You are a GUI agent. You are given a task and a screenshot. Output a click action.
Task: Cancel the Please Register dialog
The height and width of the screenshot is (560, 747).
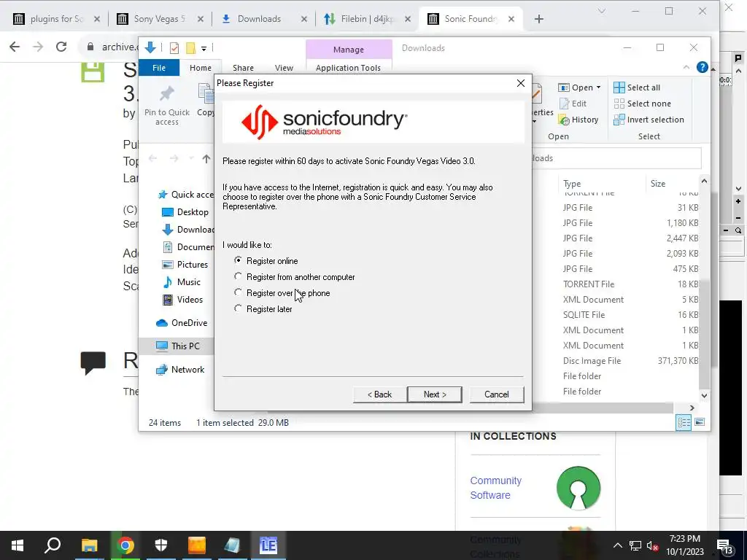tap(496, 394)
